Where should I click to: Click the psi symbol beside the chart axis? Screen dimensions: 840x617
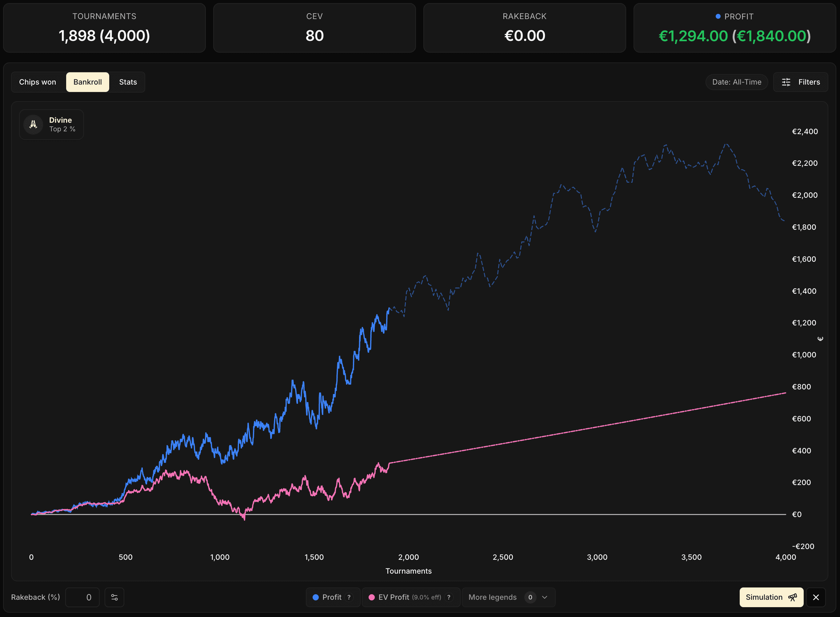click(x=821, y=339)
